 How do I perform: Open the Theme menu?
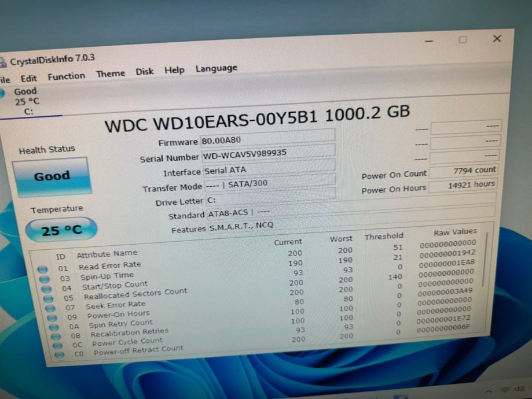click(x=110, y=73)
